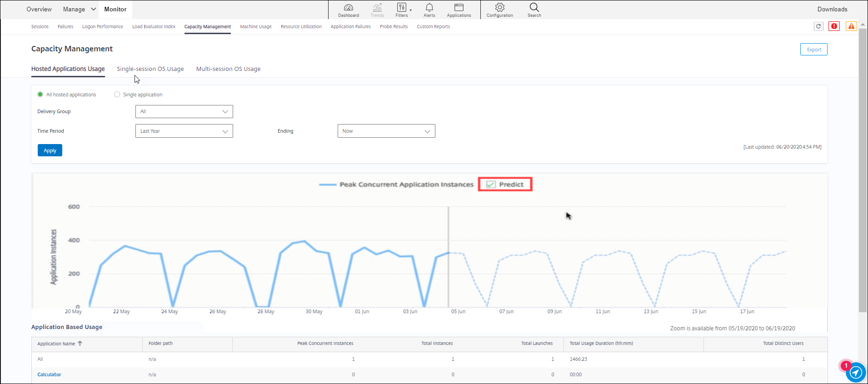Click Total Usage Duration column header
The height and width of the screenshot is (384, 868).
click(601, 343)
